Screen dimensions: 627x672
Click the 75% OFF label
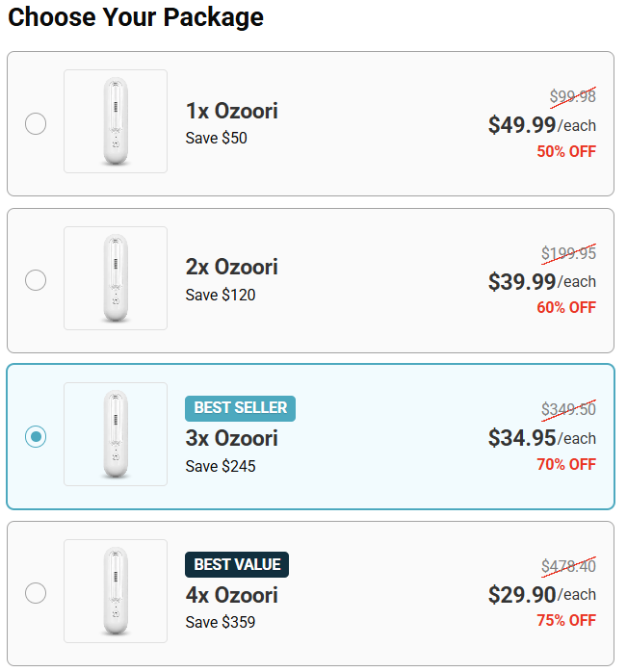pos(566,621)
